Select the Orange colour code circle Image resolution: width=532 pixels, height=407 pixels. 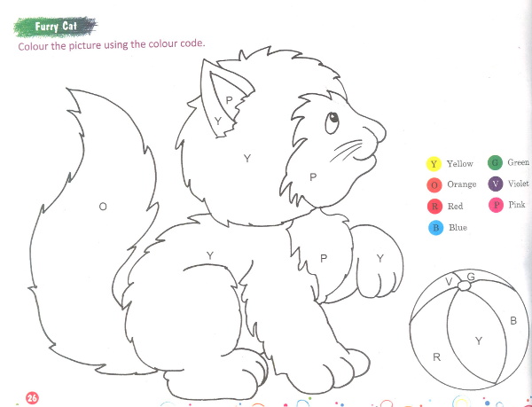tap(434, 185)
